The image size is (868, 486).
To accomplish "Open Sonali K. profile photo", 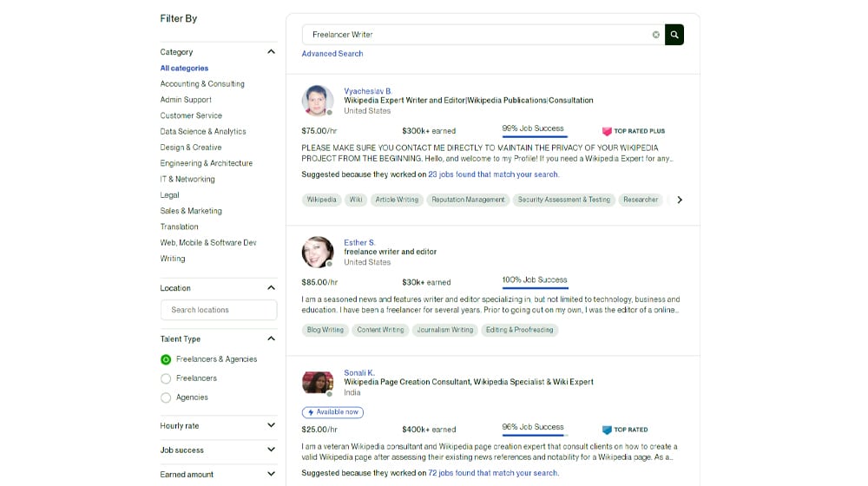I will (x=317, y=383).
